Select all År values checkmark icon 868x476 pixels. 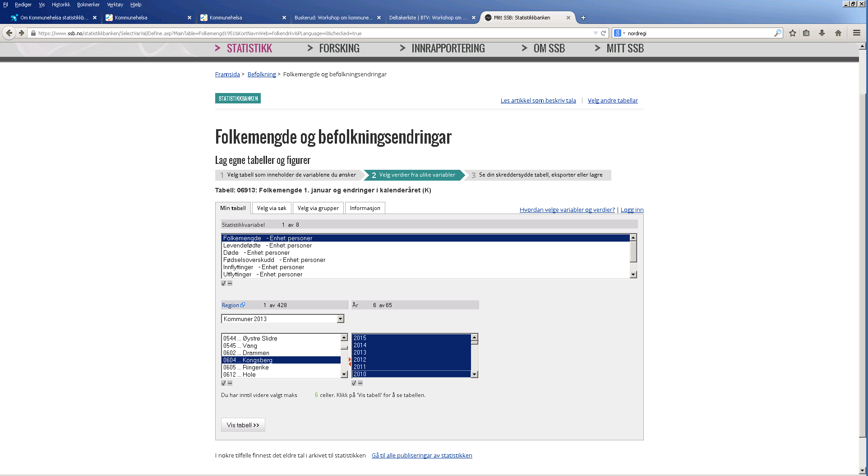coord(354,383)
